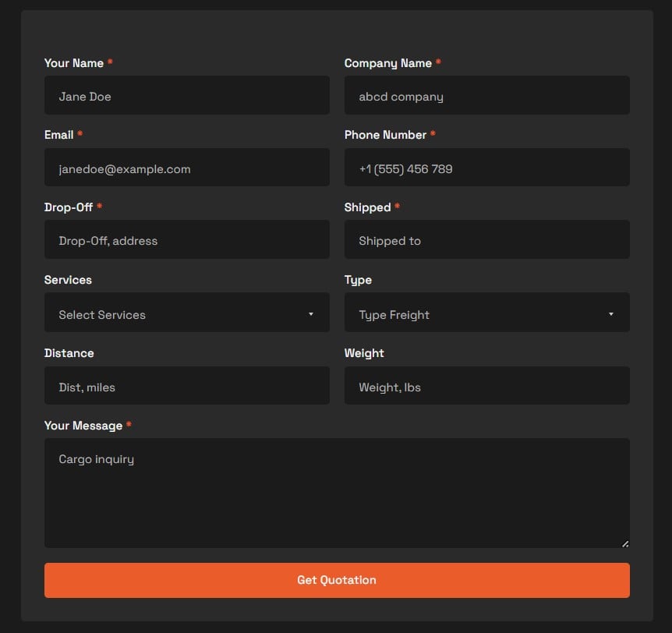This screenshot has width=672, height=633.
Task: Open the Select Services dropdown
Action: (x=187, y=313)
